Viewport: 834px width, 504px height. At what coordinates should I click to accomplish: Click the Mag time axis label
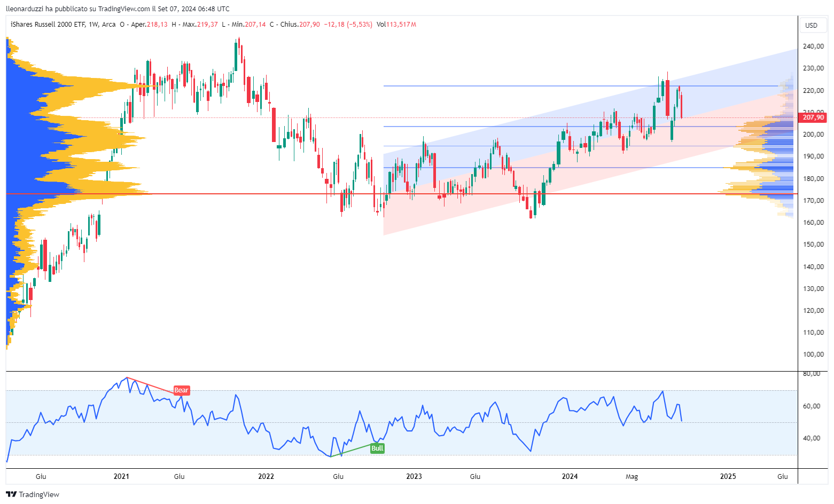(632, 476)
